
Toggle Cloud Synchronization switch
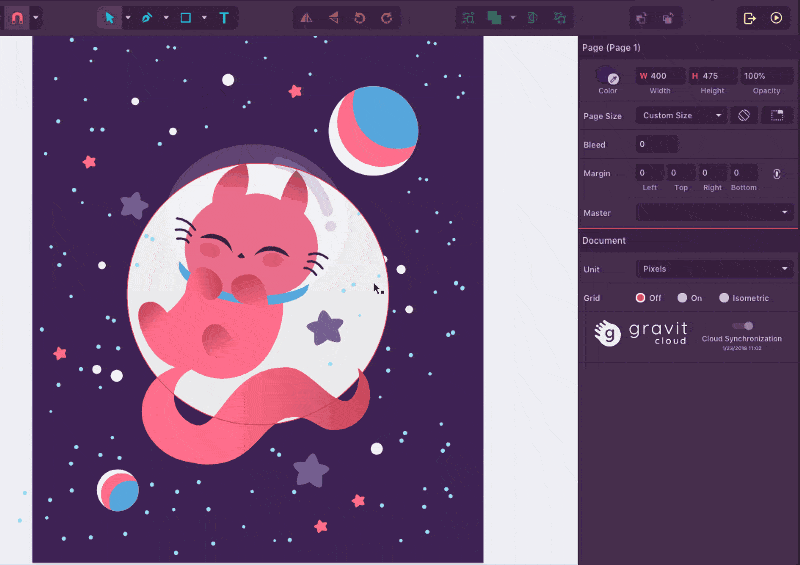742,326
